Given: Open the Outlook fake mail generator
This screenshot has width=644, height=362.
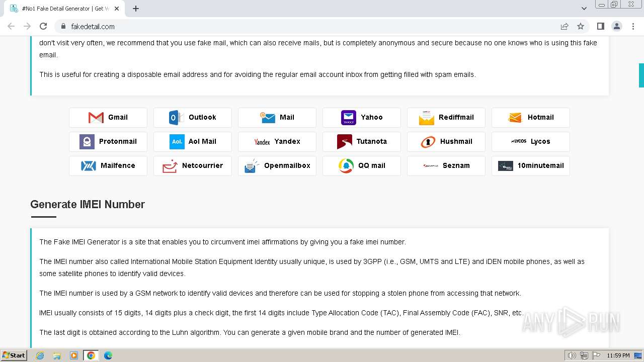Looking at the screenshot, I should [193, 117].
